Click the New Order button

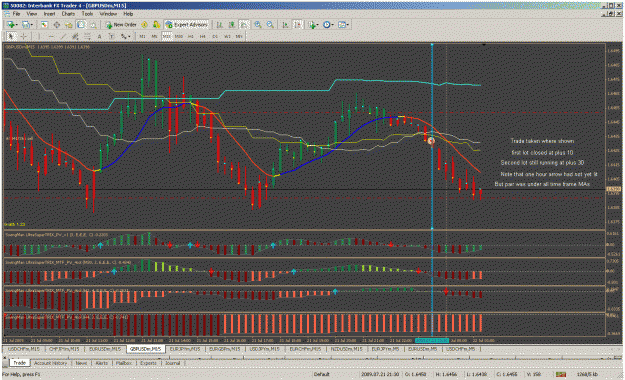tap(121, 25)
